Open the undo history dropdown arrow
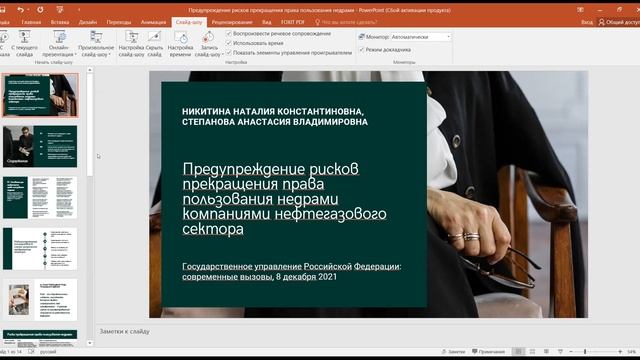This screenshot has width=640, height=360. [28, 10]
